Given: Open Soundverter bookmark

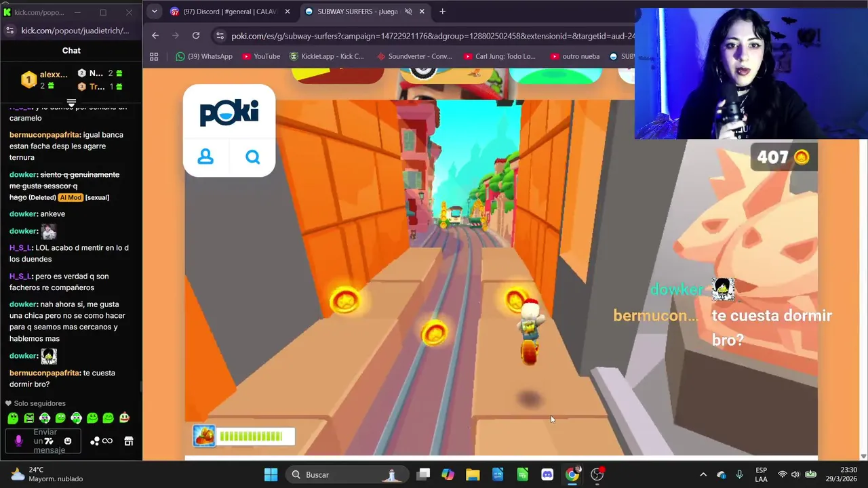Looking at the screenshot, I should 414,56.
